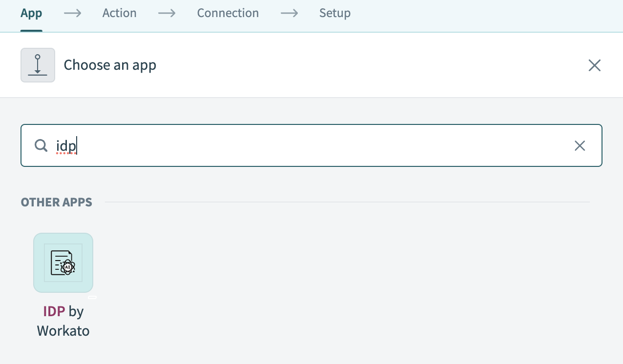Click the action step indicator icon
623x364 pixels.
(x=38, y=64)
